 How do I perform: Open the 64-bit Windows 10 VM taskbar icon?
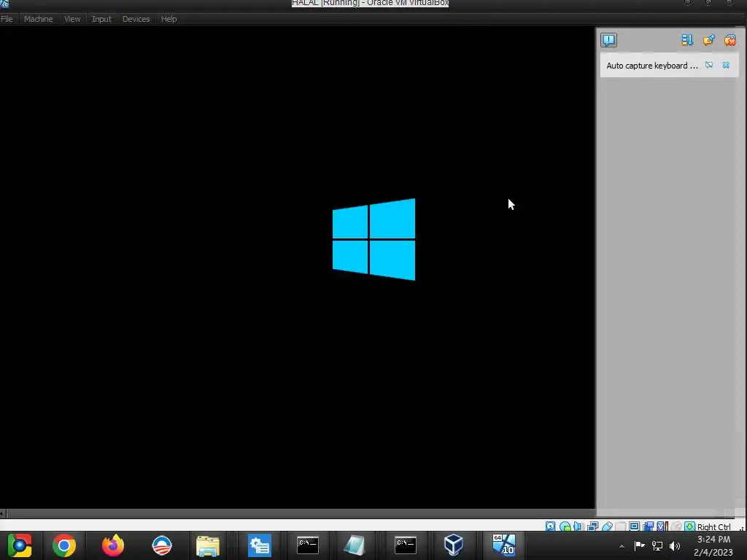pyautogui.click(x=504, y=545)
